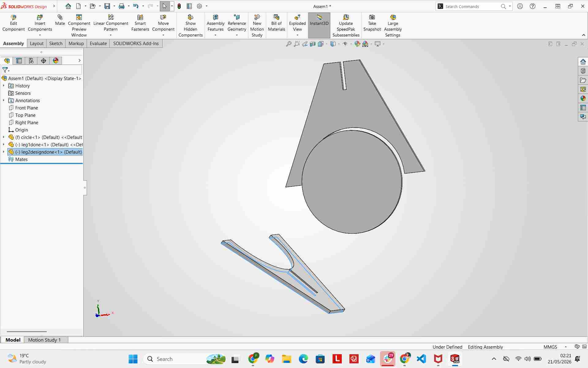Open the Markup tab
Viewport: 588px width, 368px height.
pos(76,44)
